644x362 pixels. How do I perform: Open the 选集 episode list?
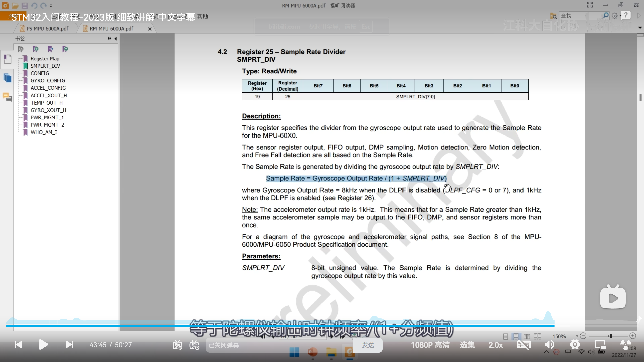[467, 345]
